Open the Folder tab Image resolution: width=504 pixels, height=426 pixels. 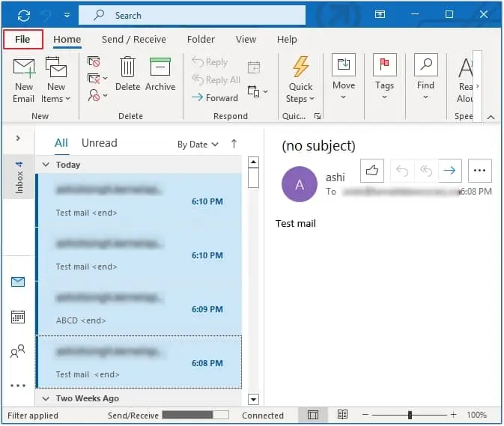pos(201,39)
